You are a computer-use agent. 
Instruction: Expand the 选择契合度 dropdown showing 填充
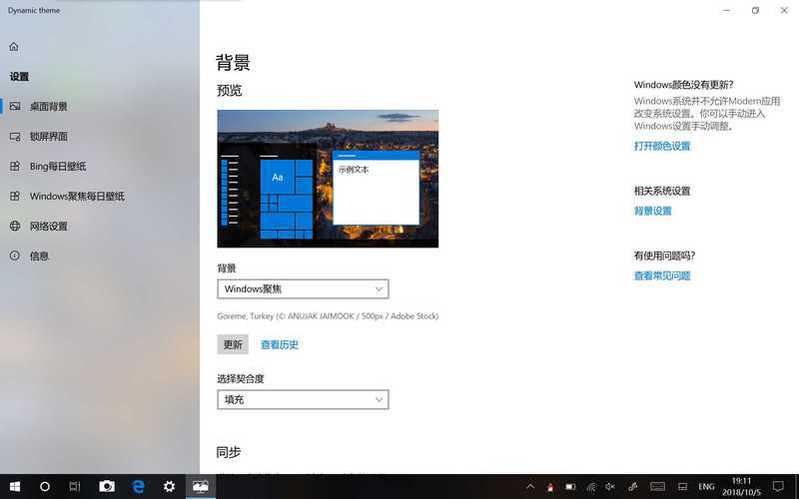point(302,399)
